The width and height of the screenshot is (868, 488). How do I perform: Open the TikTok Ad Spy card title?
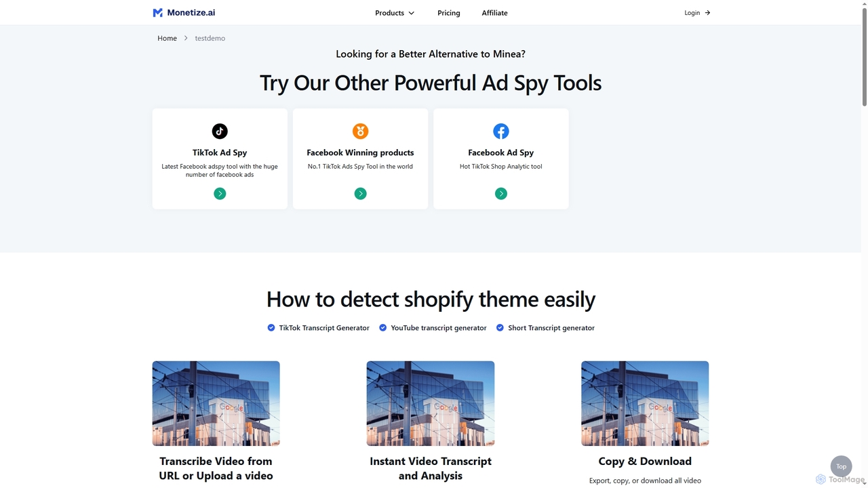click(220, 152)
